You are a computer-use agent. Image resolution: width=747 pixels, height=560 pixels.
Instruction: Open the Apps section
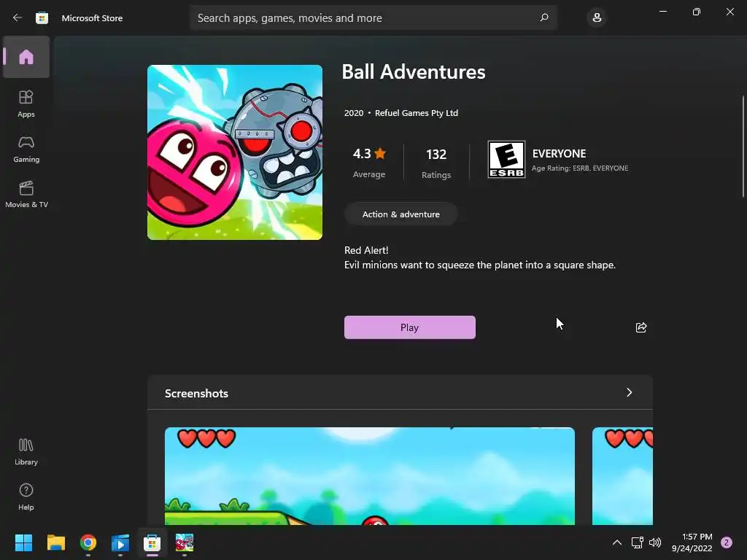tap(26, 104)
